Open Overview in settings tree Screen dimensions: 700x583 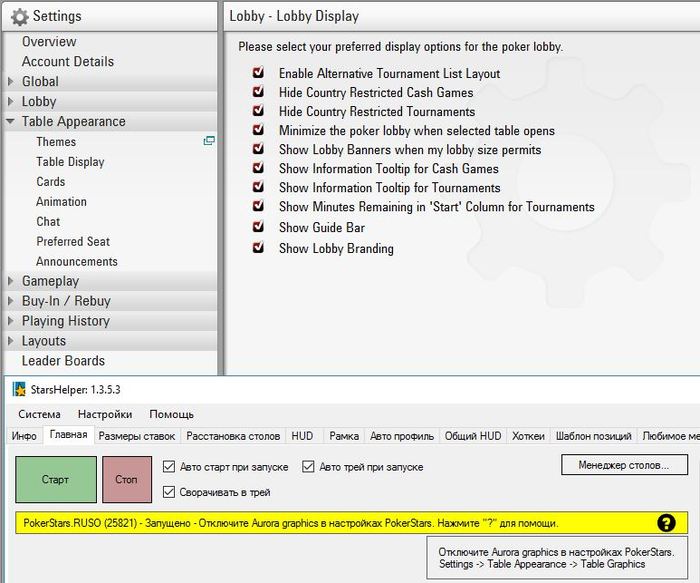click(49, 42)
